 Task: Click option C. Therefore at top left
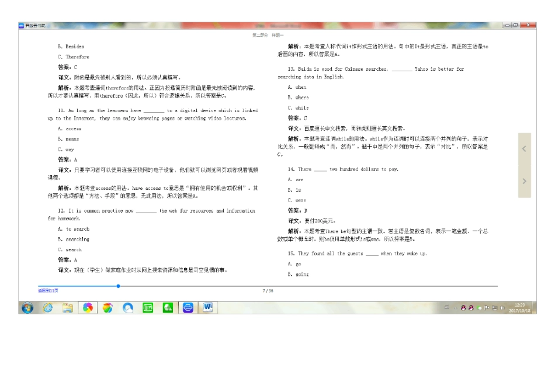[74, 57]
